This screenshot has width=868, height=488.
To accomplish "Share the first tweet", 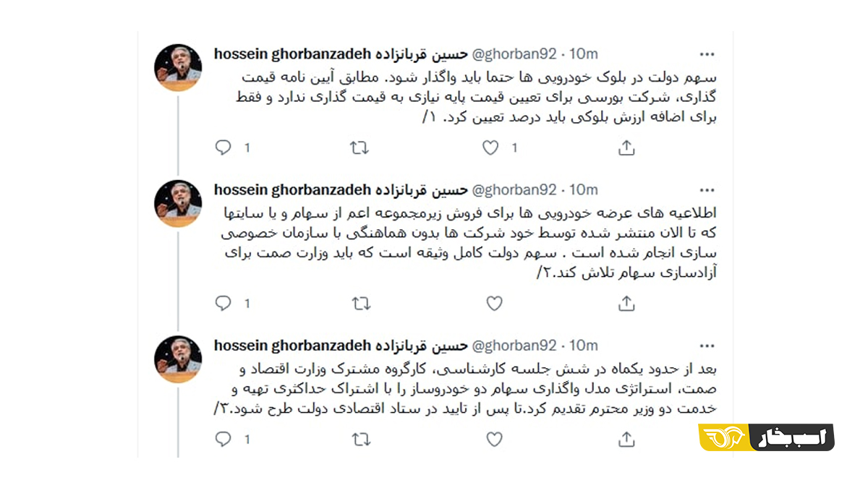I will 626,147.
